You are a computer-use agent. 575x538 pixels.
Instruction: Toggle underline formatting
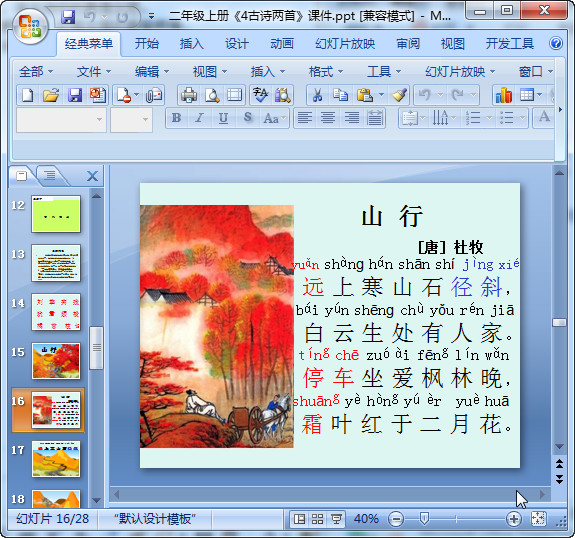click(x=223, y=118)
